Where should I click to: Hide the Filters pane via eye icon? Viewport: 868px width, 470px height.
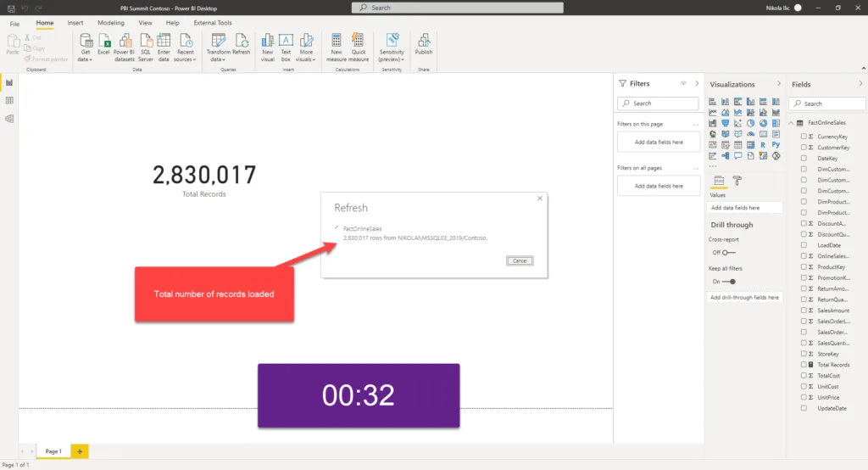(683, 83)
